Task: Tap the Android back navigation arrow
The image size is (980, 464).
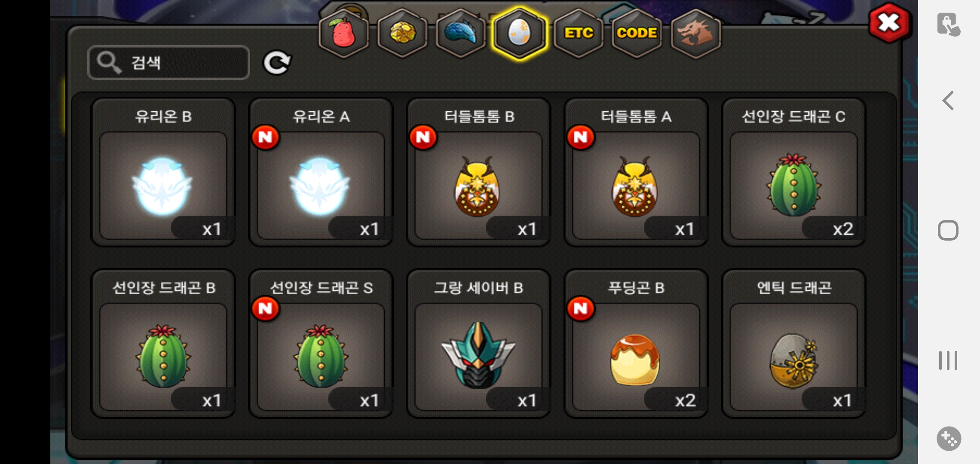Action: (948, 101)
